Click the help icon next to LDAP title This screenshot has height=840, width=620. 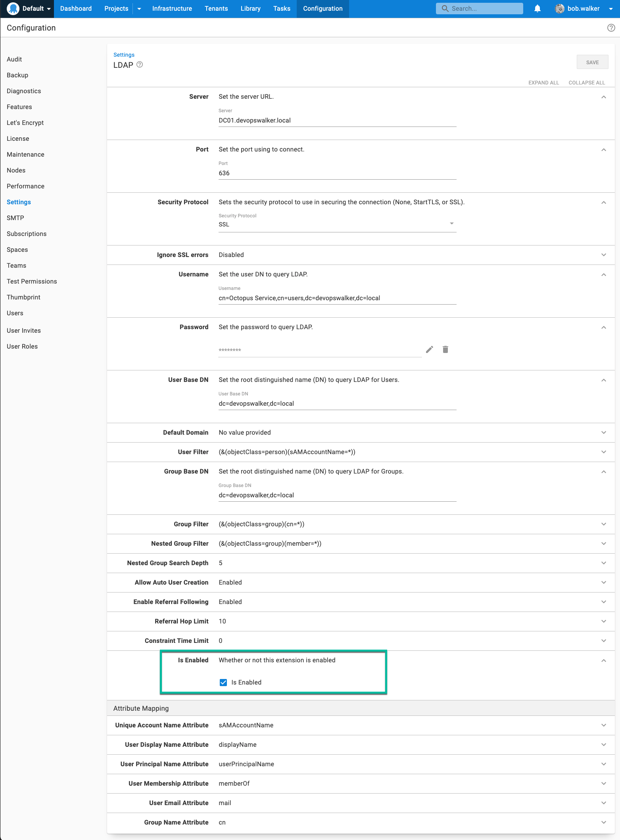140,65
